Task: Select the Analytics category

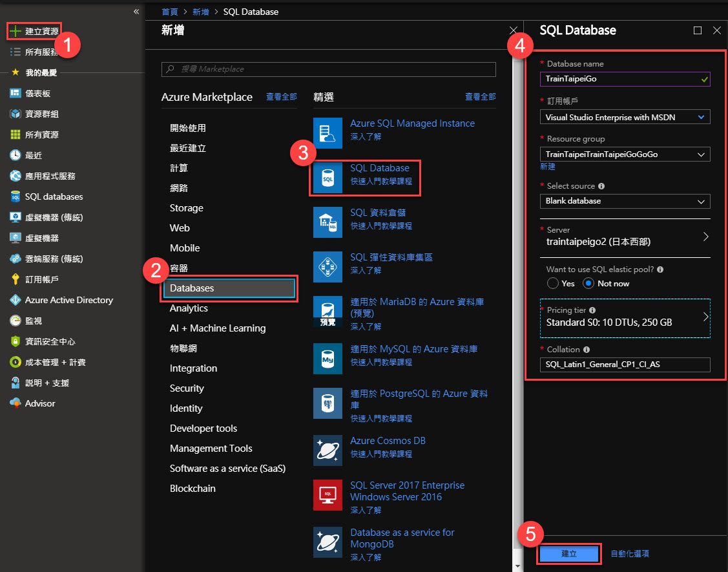Action: (189, 308)
